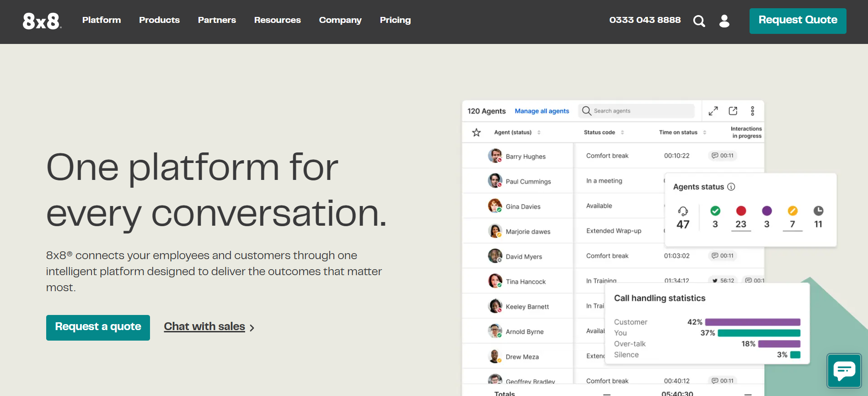Open the site search magnifier icon

(699, 21)
